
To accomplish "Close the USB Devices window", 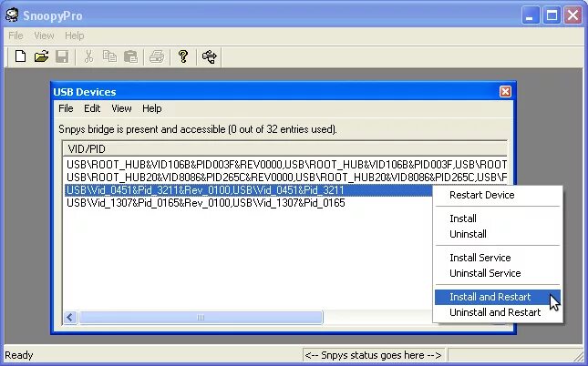I will pos(505,92).
